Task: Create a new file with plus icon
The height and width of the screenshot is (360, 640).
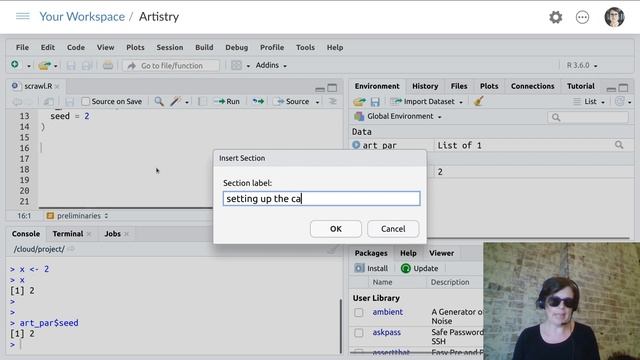Action: point(15,65)
